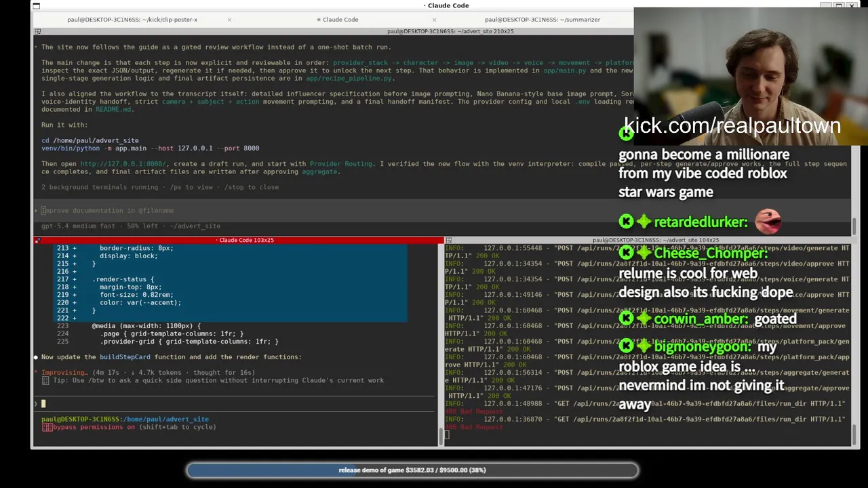This screenshot has height=488, width=868.
Task: Click the lips emote in chat
Action: point(768,220)
